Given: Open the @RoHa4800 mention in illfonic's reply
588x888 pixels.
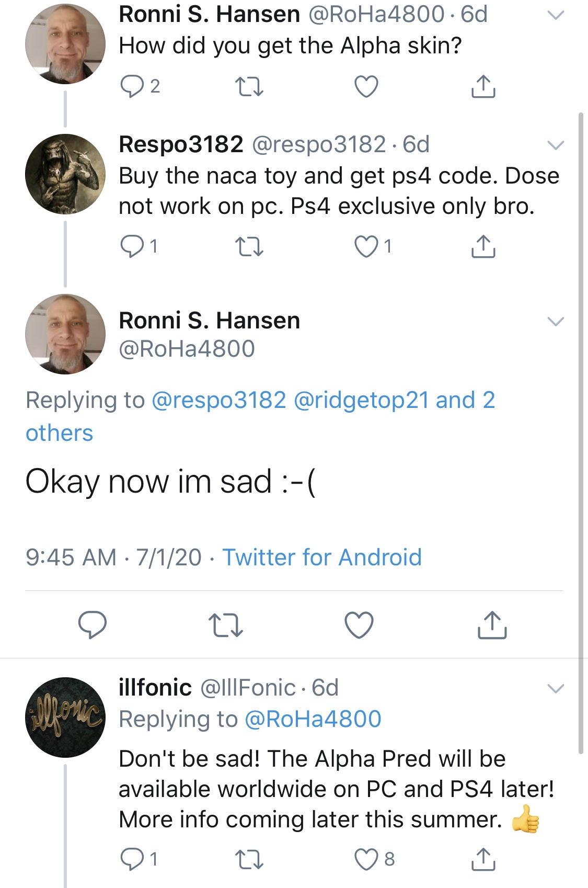Looking at the screenshot, I should (x=313, y=720).
